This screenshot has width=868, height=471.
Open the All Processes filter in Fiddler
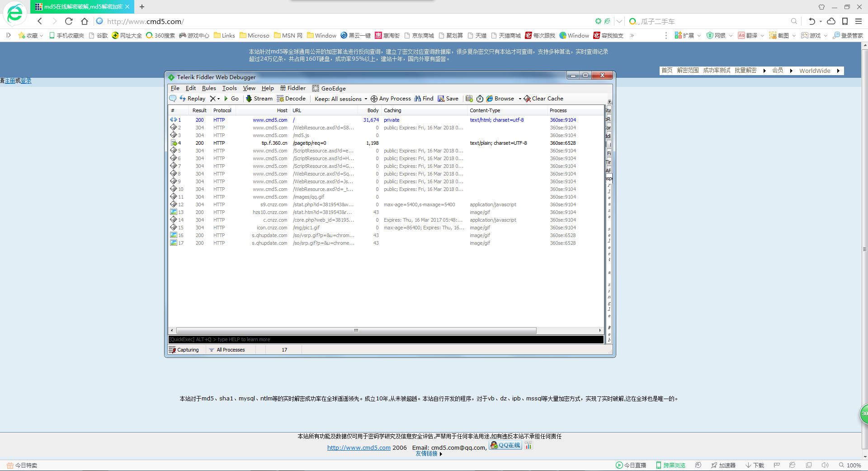(227, 350)
